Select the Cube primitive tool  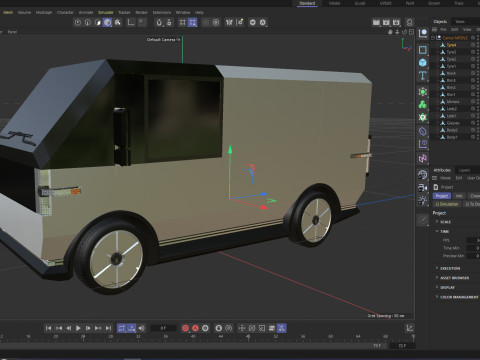pyautogui.click(x=423, y=63)
